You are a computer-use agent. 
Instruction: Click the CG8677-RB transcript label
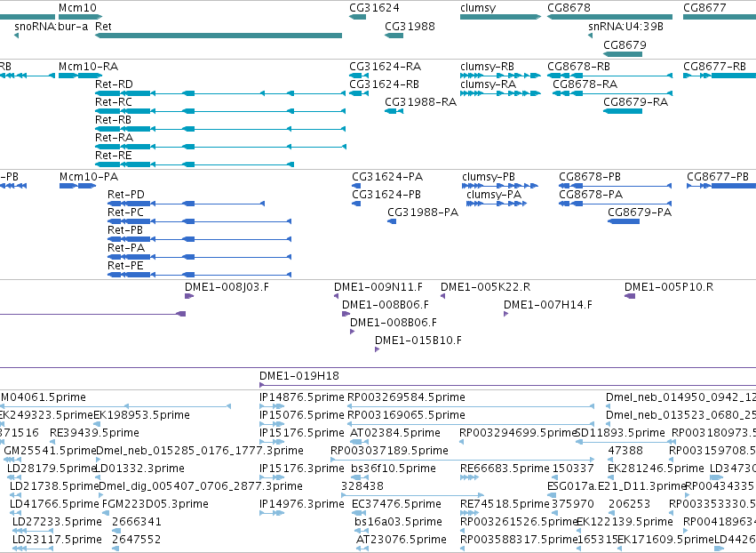(714, 66)
